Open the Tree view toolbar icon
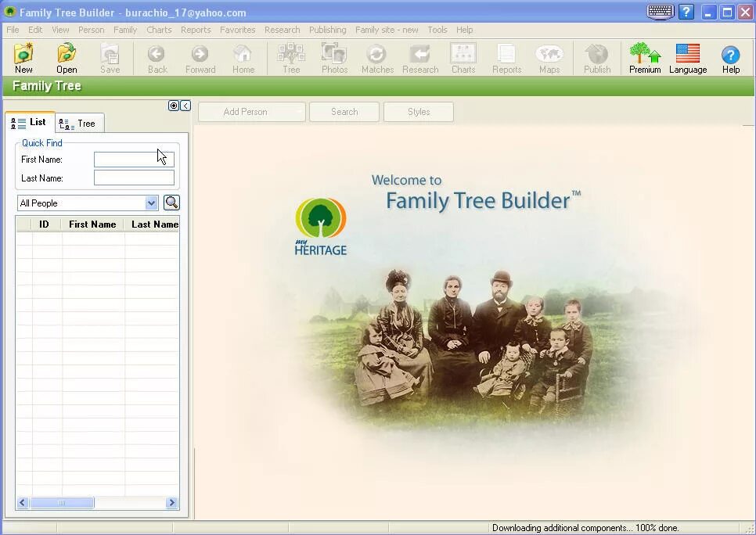This screenshot has width=756, height=535. [291, 58]
